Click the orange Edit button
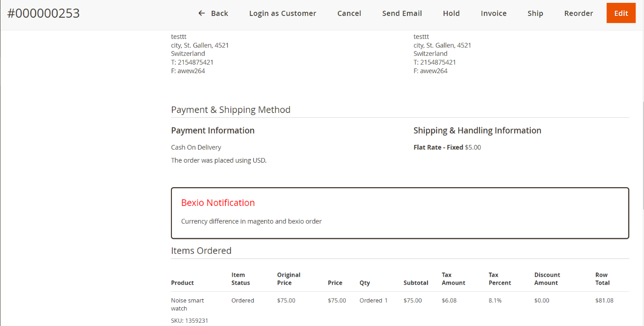644x326 pixels. click(x=621, y=13)
